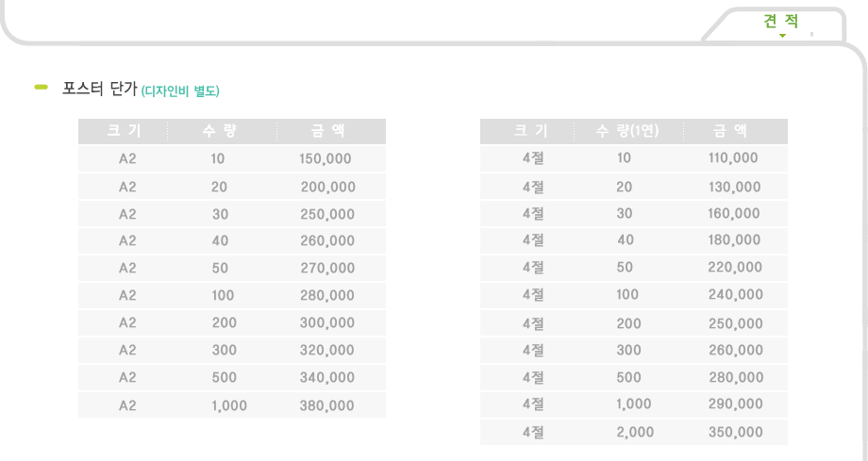Screen dimensions: 868x461
Task: Click the 크기 header in A2 table
Action: (x=124, y=131)
